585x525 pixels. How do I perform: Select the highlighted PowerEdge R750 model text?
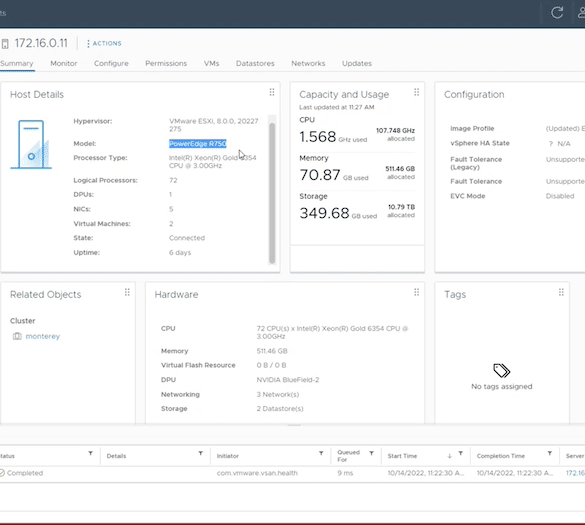pos(198,144)
